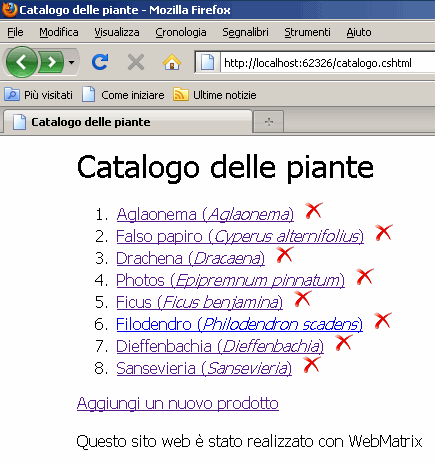The height and width of the screenshot is (463, 435).
Task: Reload the page with the blue refresh icon
Action: pyautogui.click(x=100, y=62)
